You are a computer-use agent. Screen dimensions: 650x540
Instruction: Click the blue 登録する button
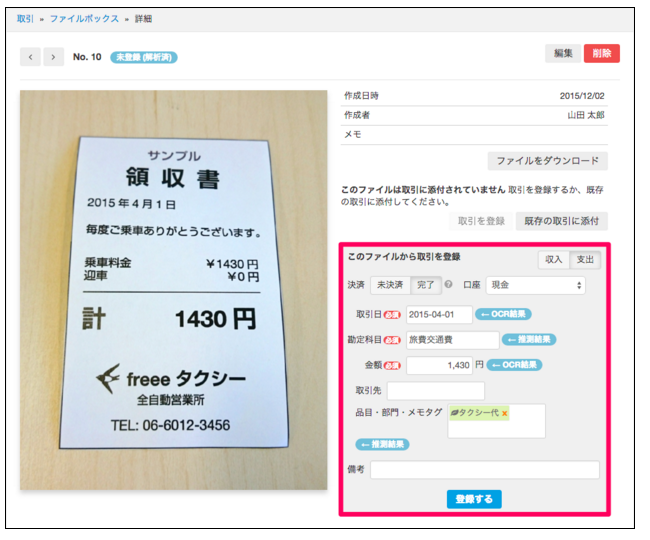click(474, 499)
